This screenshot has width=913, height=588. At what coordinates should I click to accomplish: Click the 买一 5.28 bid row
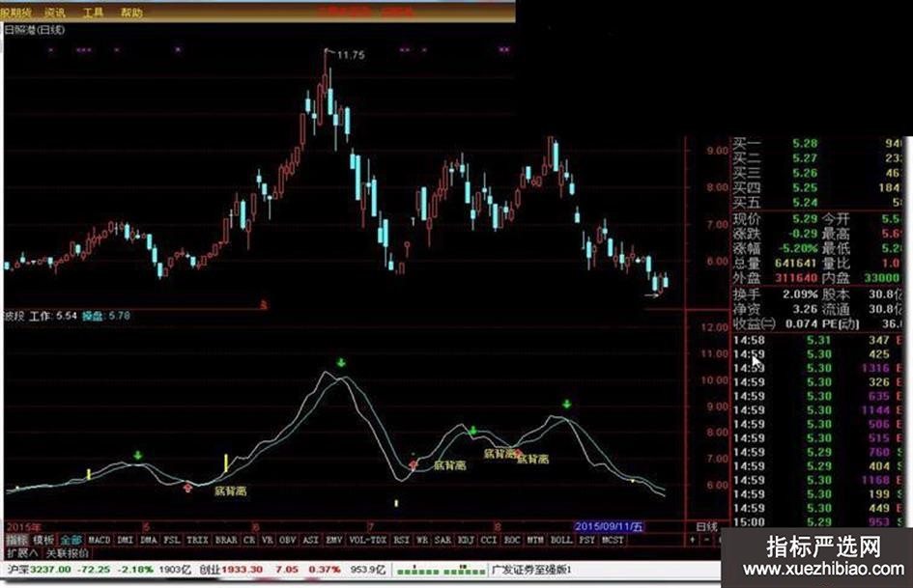click(x=818, y=143)
